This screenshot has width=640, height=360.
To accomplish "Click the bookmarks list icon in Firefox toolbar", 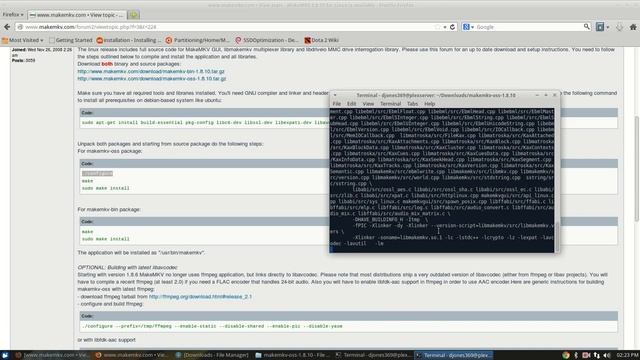I will click(x=600, y=27).
